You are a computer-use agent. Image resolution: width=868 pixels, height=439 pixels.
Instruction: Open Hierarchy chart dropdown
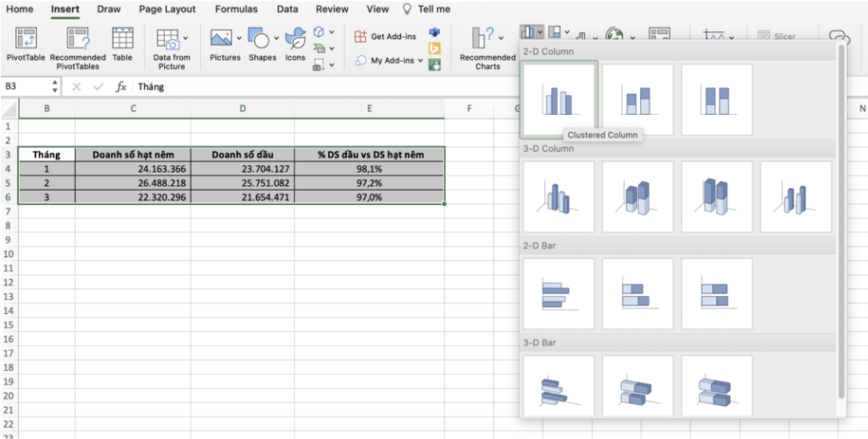coord(559,32)
